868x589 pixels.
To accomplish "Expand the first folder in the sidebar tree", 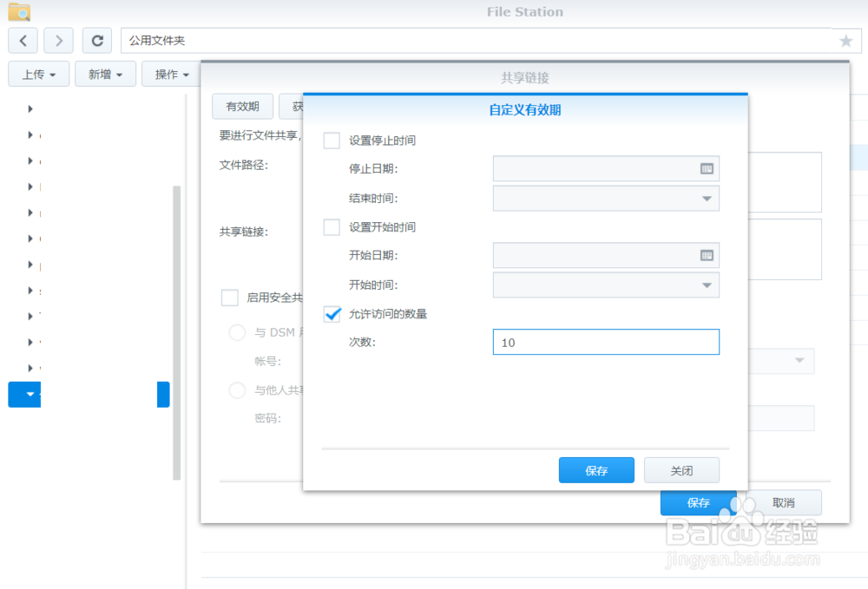I will point(29,108).
